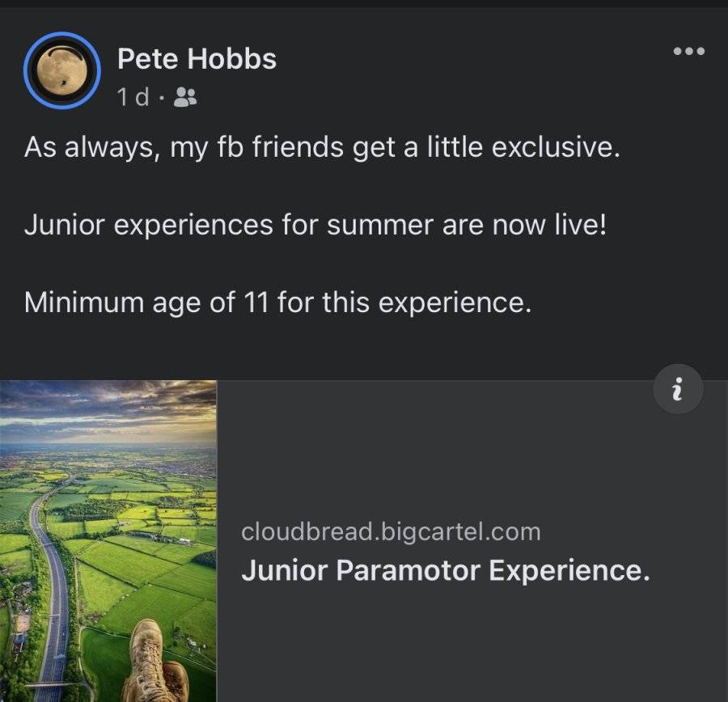The width and height of the screenshot is (728, 702).
Task: Click the '1d' post timestamp
Action: [133, 97]
